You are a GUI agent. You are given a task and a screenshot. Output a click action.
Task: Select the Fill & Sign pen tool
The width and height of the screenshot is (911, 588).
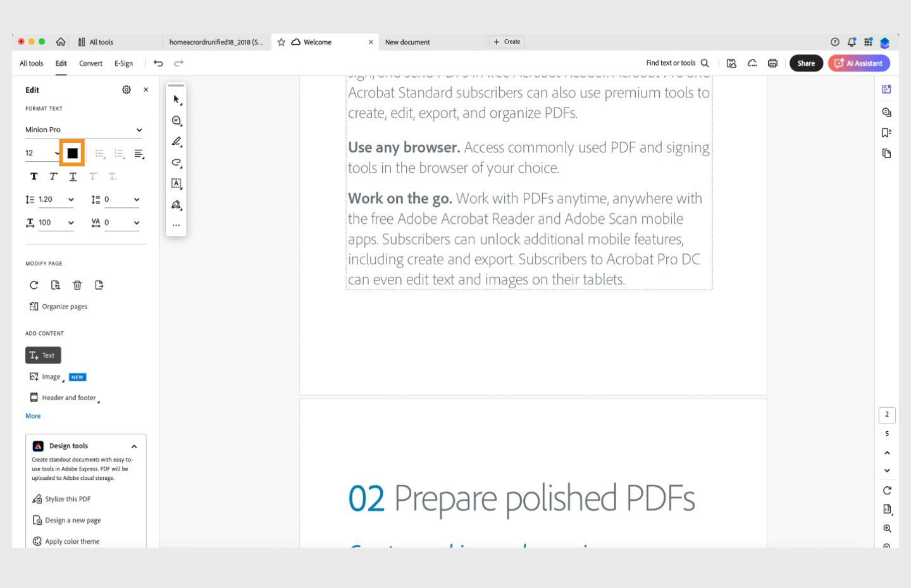pos(177,205)
